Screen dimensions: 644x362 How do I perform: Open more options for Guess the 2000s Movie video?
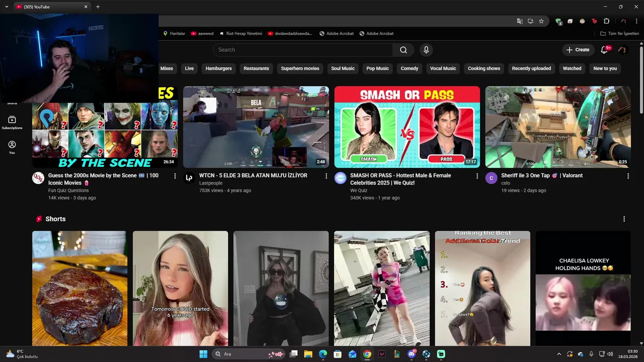175,176
